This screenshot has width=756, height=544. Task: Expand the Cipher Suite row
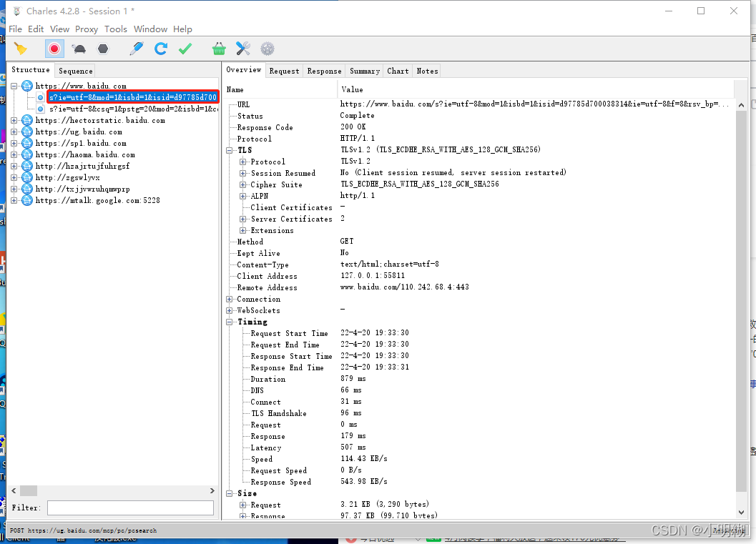(x=243, y=185)
